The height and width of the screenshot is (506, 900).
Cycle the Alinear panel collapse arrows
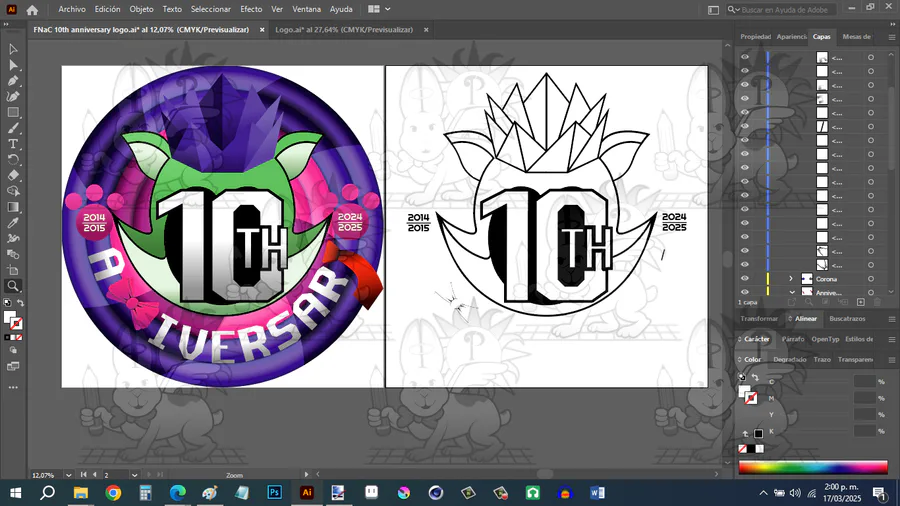click(x=790, y=318)
